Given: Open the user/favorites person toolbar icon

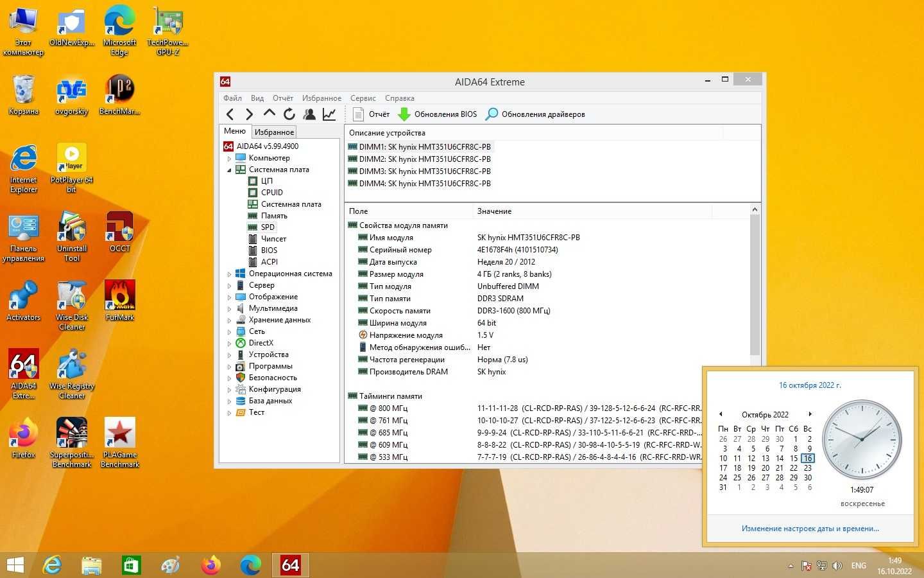Looking at the screenshot, I should pyautogui.click(x=309, y=114).
